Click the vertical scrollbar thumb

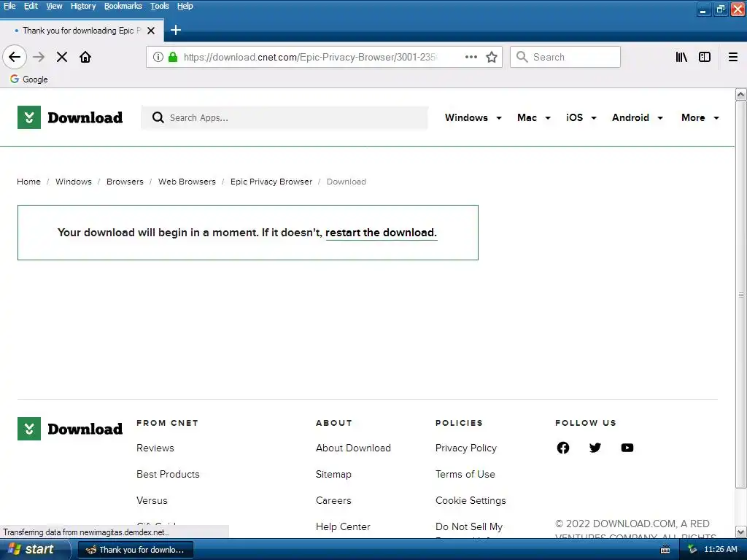[740, 295]
